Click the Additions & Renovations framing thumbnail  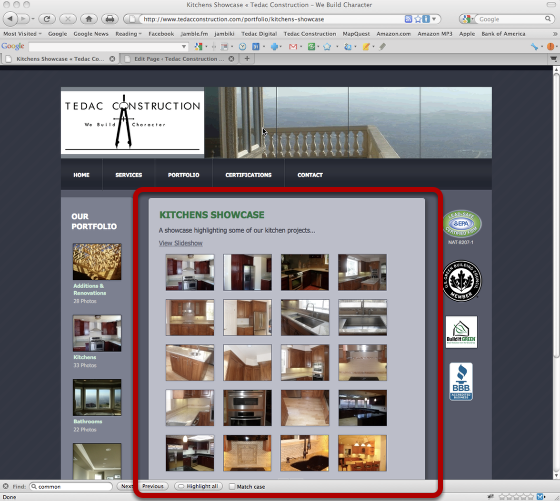(x=97, y=262)
